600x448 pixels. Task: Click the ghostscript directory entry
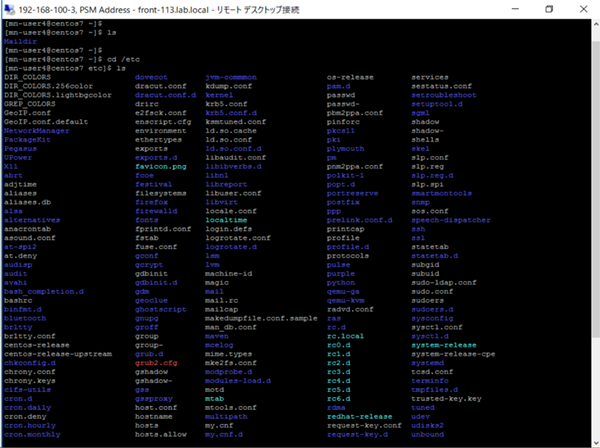(x=161, y=309)
